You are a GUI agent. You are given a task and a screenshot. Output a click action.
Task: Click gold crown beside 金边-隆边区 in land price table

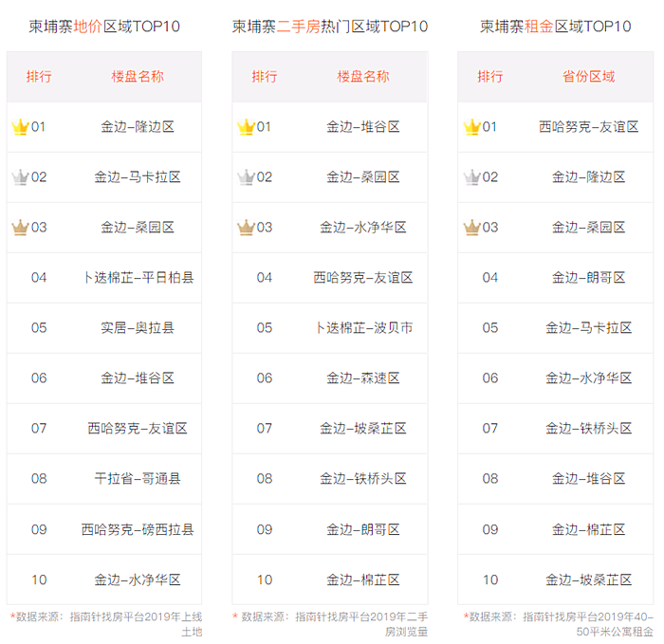click(20, 127)
